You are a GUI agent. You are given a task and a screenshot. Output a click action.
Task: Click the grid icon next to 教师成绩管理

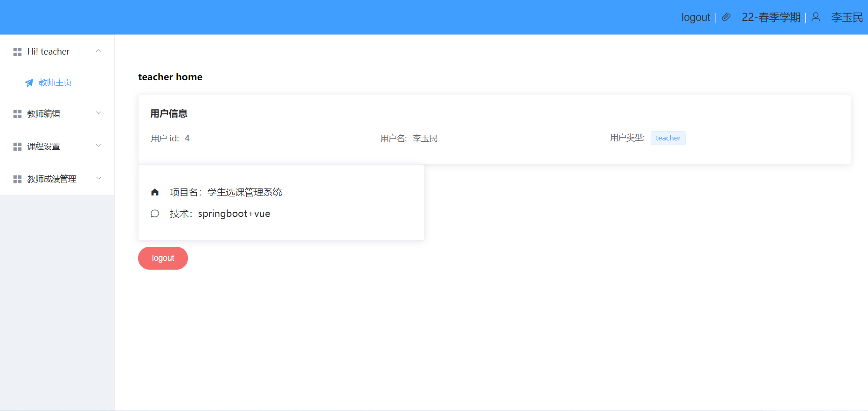(x=17, y=179)
